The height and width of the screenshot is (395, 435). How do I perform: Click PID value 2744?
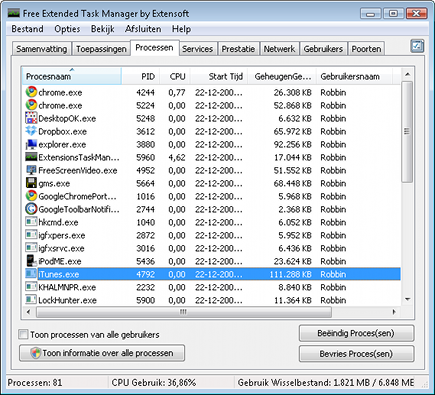pyautogui.click(x=146, y=209)
